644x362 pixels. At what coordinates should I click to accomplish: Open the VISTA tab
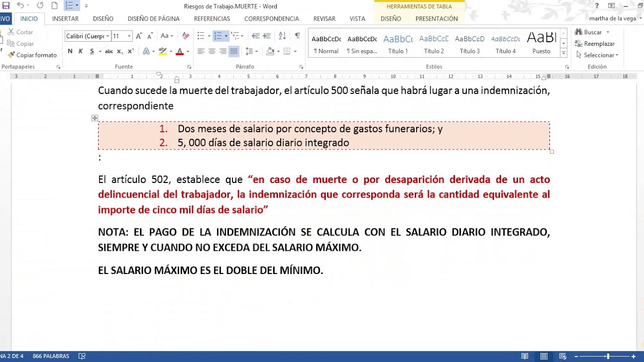357,19
